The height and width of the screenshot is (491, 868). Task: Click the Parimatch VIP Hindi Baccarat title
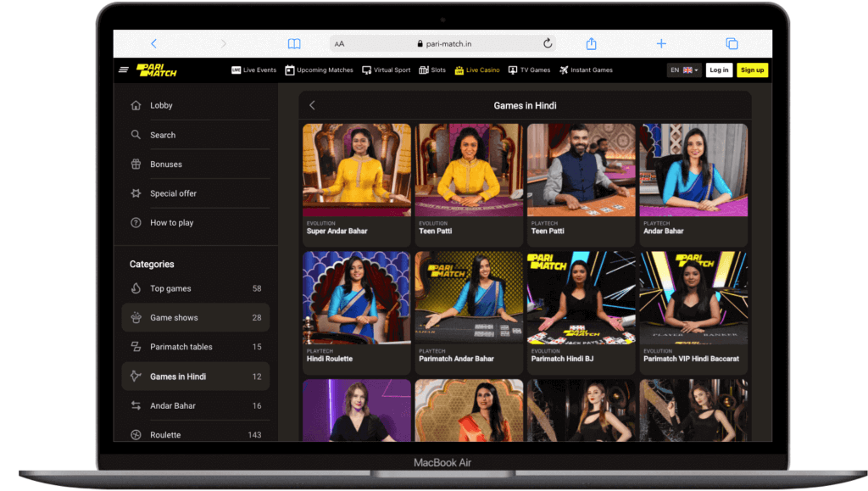pyautogui.click(x=691, y=359)
